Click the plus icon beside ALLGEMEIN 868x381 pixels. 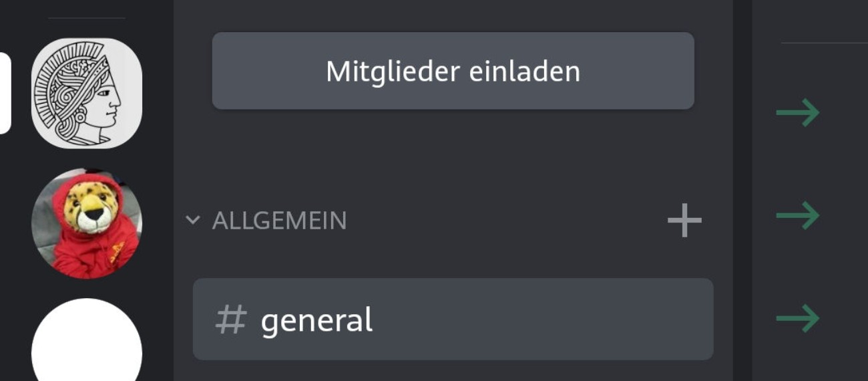(684, 221)
